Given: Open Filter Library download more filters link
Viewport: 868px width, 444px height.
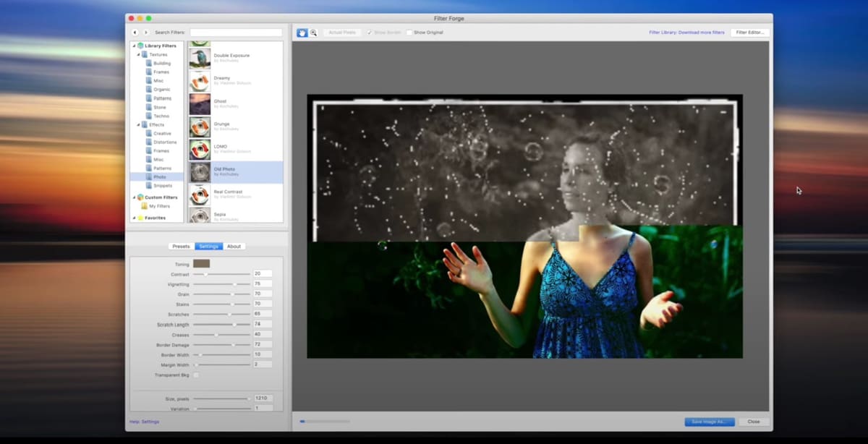Looking at the screenshot, I should tap(686, 33).
